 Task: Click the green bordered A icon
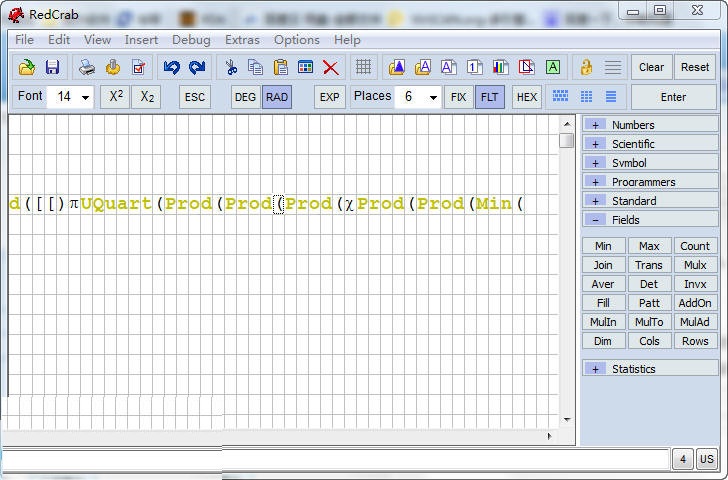click(x=552, y=67)
